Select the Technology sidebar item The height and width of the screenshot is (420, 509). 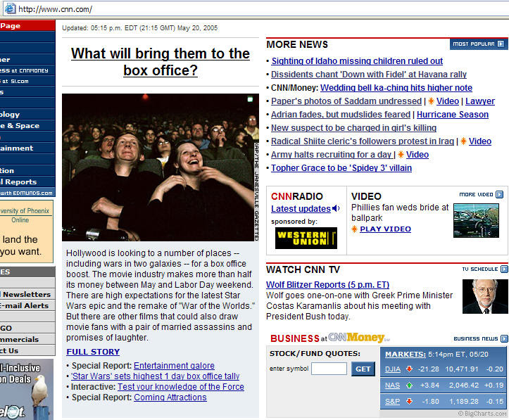27,115
